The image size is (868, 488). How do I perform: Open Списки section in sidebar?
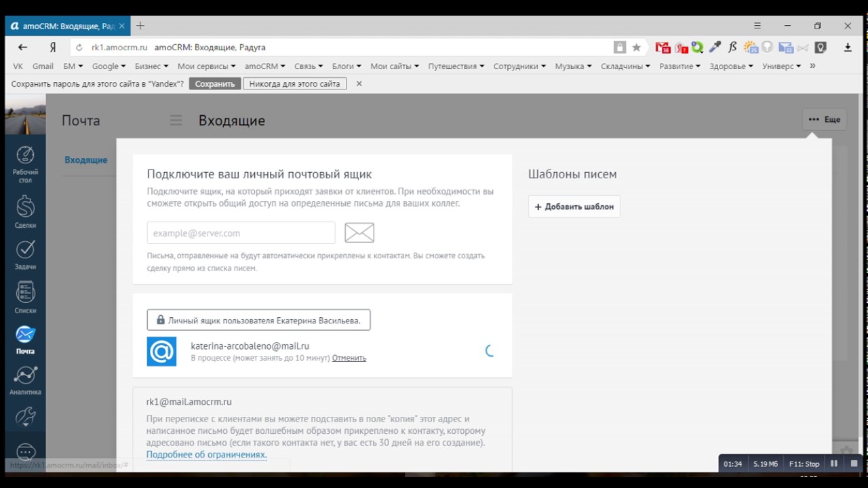pyautogui.click(x=25, y=298)
